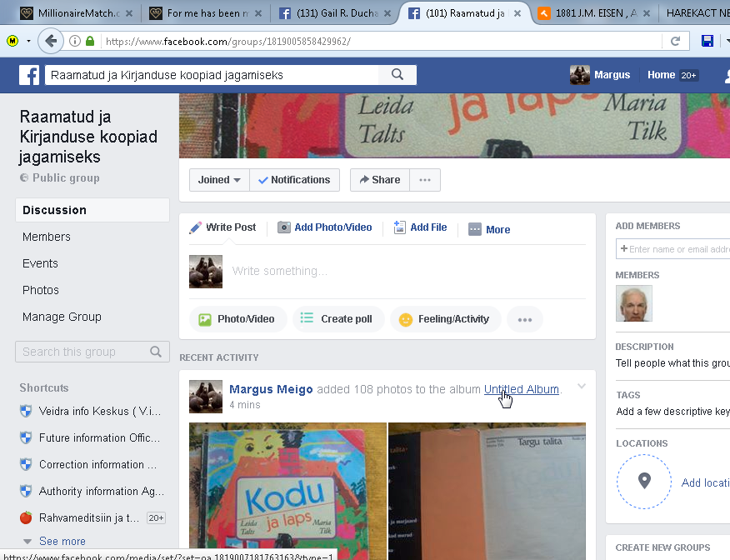This screenshot has height=560, width=730.
Task: Click the Facebook search input field
Action: click(212, 75)
